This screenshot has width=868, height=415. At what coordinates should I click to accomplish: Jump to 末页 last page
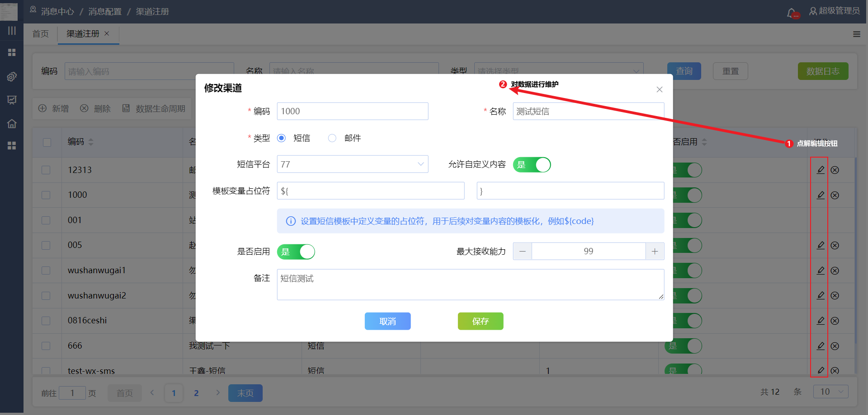[x=245, y=393]
